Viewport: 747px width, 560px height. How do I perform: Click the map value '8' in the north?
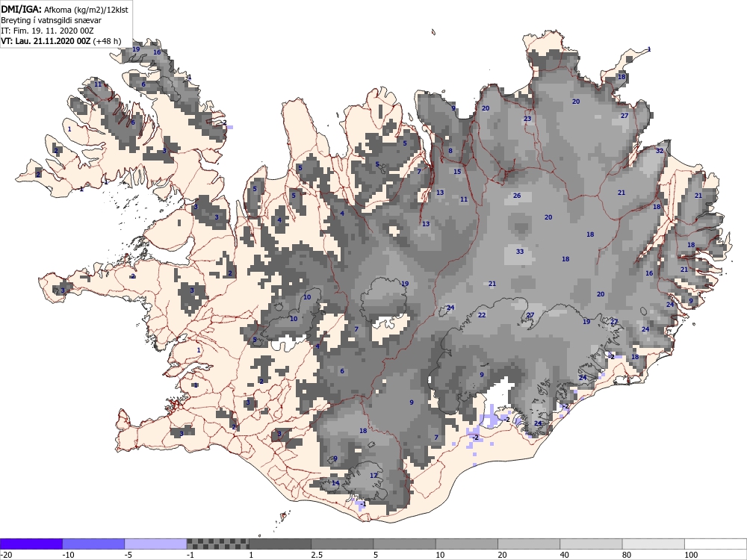pos(450,152)
